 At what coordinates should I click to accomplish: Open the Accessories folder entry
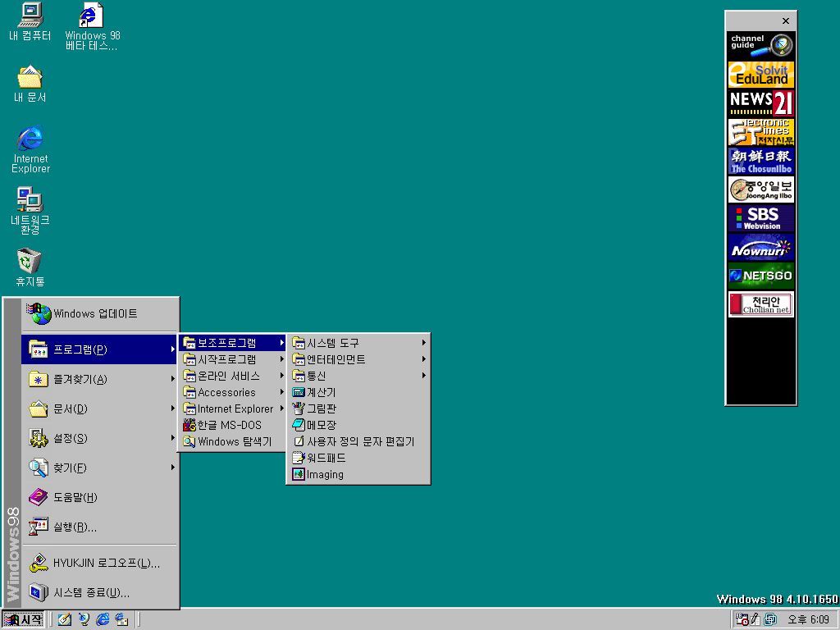pos(233,392)
